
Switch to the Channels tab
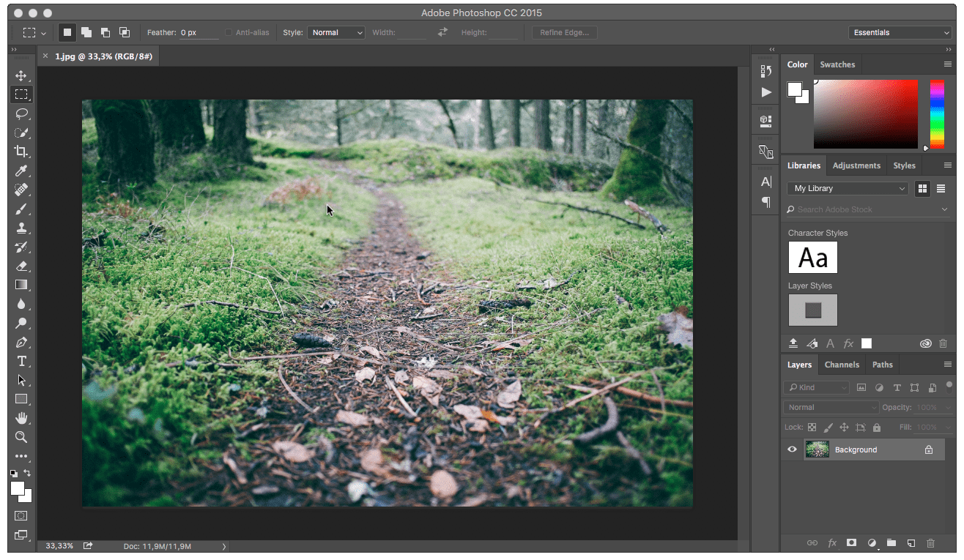pyautogui.click(x=842, y=365)
